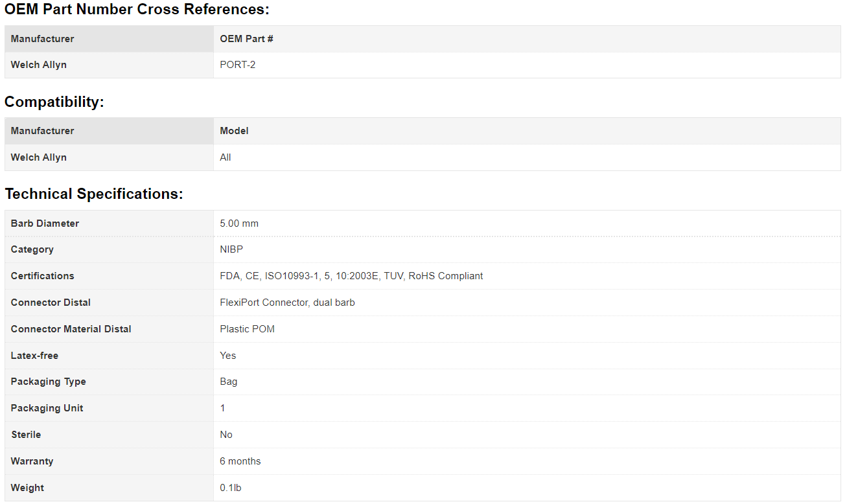Select the '1' packaging unit value
This screenshot has height=504, width=847.
coord(223,408)
